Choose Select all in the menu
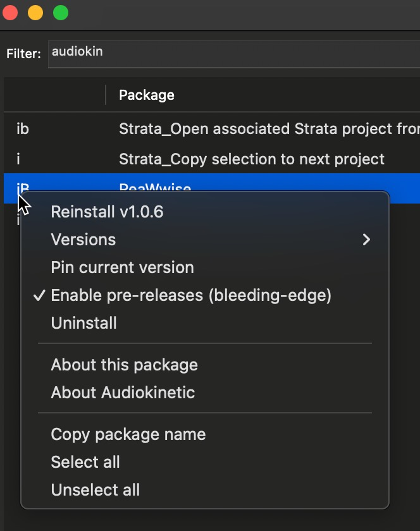 [85, 462]
